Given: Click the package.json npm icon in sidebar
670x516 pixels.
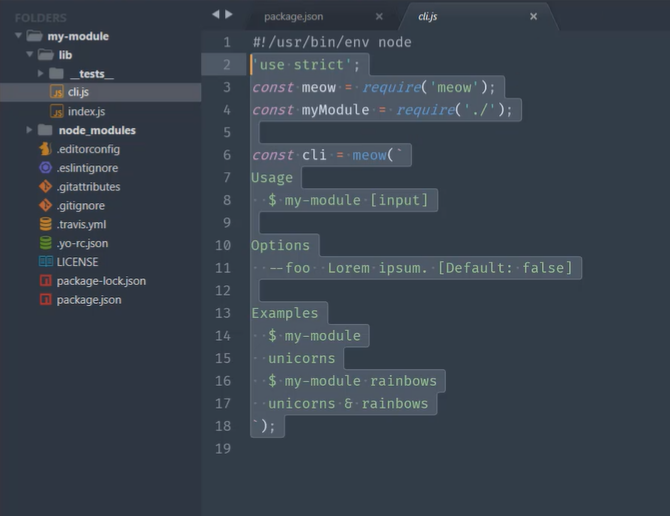Looking at the screenshot, I should pyautogui.click(x=45, y=299).
